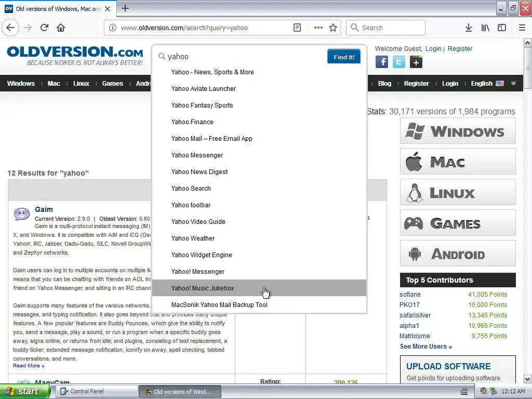
Task: Open See More Users link
Action: (425, 347)
